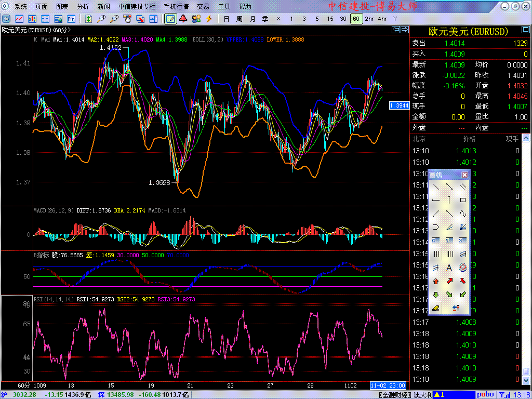Close the 画线 drawing palette
Viewport: 532px width, 399px height.
(465, 175)
